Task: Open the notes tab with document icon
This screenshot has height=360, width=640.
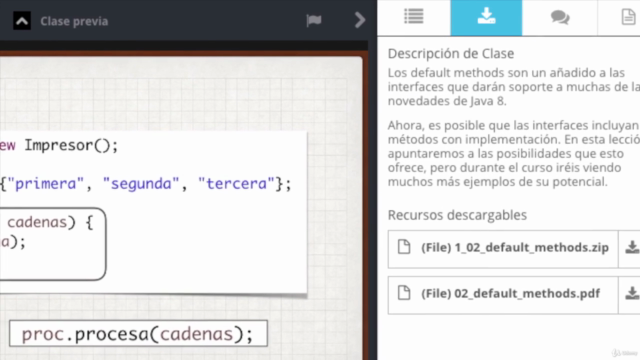Action: point(628,18)
